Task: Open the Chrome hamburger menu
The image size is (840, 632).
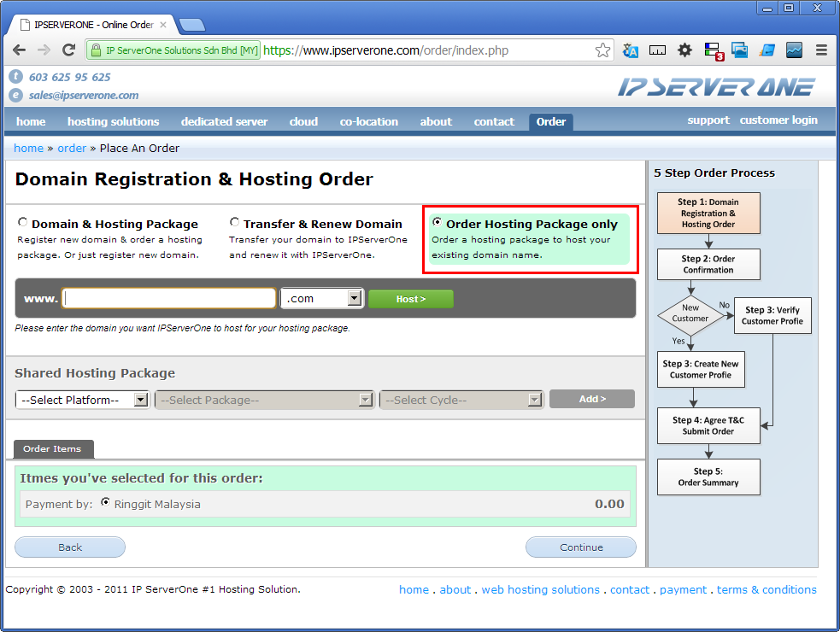Action: (821, 50)
